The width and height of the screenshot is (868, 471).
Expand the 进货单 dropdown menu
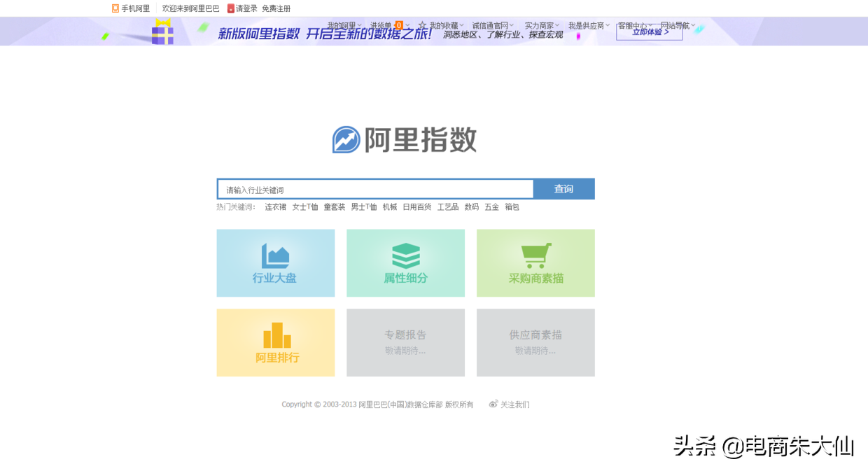389,26
